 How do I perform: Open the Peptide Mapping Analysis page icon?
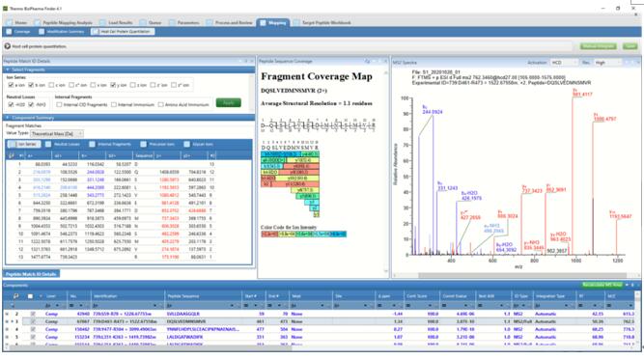(38, 23)
